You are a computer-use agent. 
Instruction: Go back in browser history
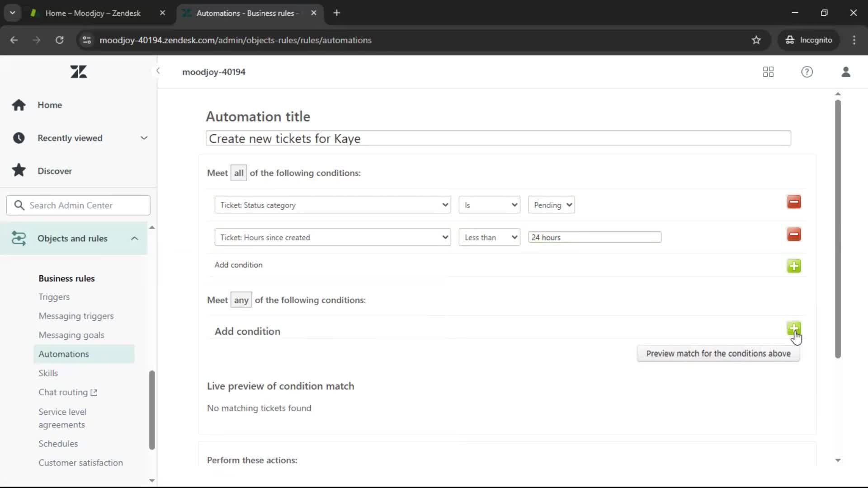coord(14,40)
